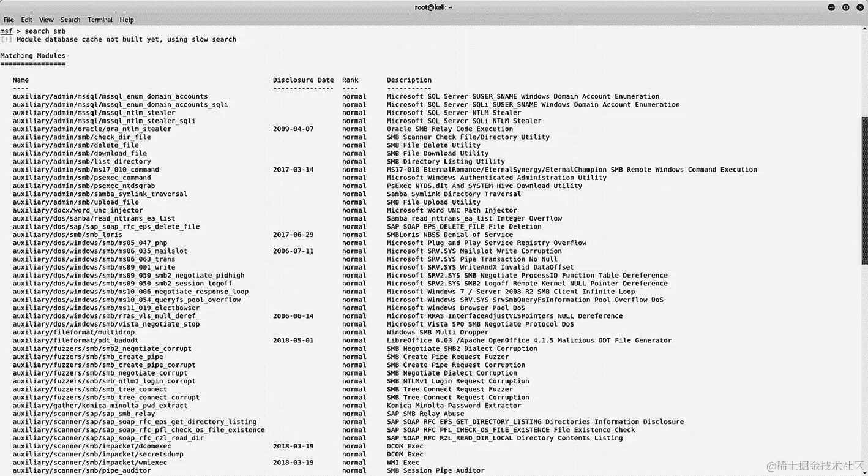The width and height of the screenshot is (868, 476).
Task: Click 'Windows SMB Multi Dropper' description
Action: 438,332
